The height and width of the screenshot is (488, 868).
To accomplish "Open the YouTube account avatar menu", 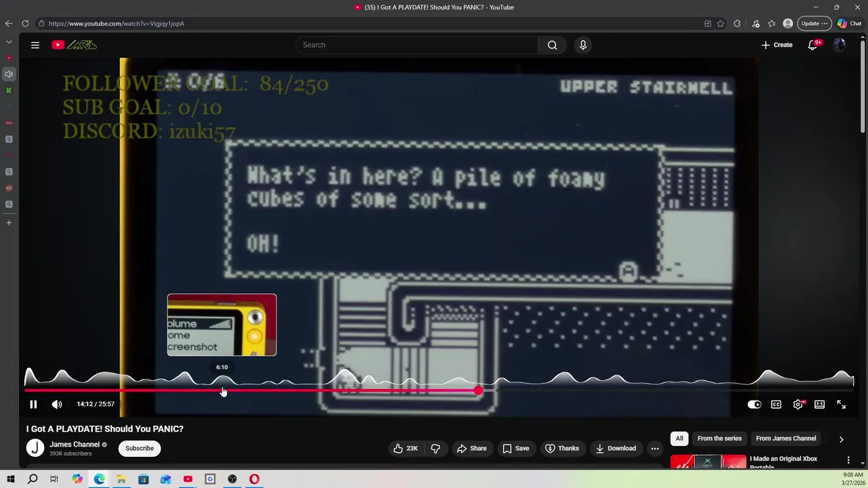I will (840, 45).
